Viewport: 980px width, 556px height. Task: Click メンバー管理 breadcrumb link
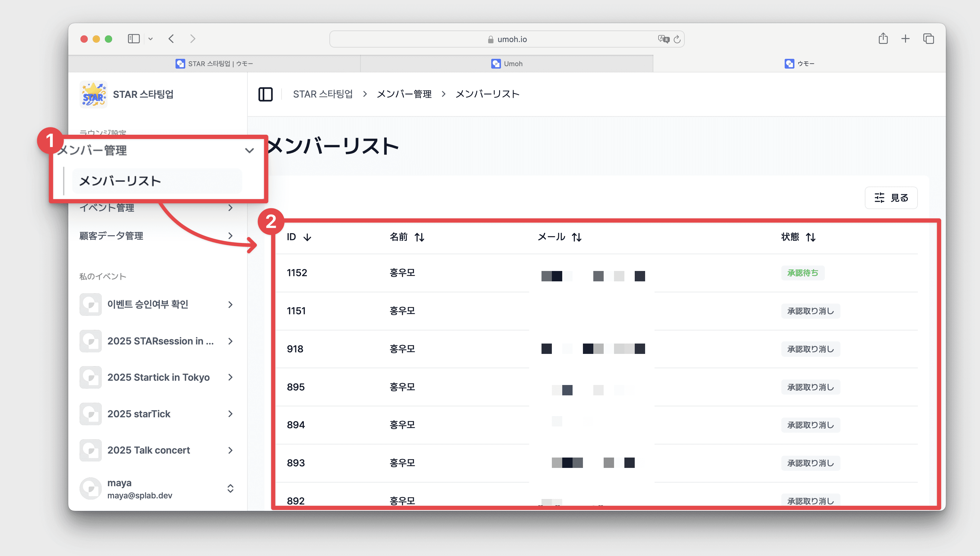pyautogui.click(x=404, y=94)
